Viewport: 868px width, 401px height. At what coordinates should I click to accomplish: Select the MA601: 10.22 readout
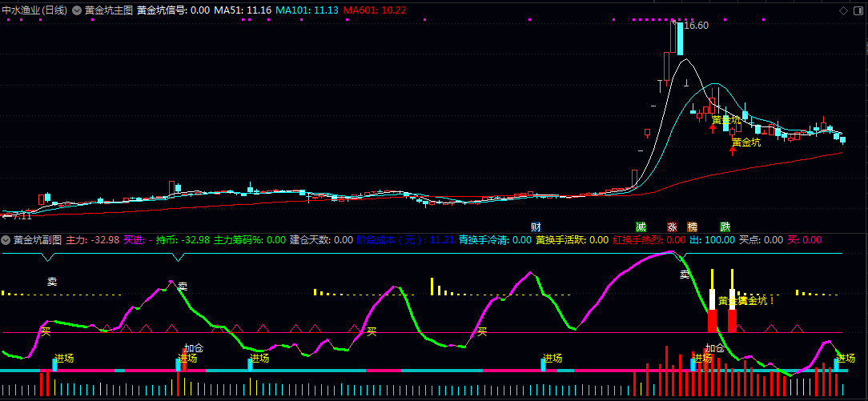(x=375, y=10)
